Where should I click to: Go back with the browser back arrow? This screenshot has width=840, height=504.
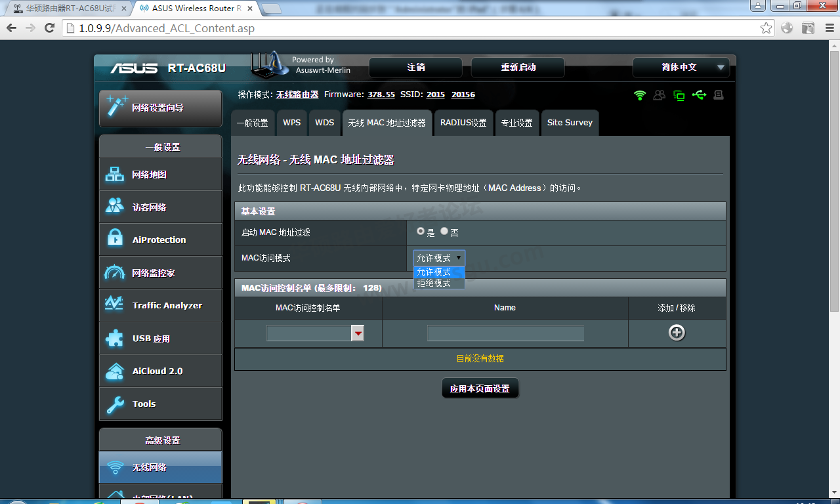point(11,28)
